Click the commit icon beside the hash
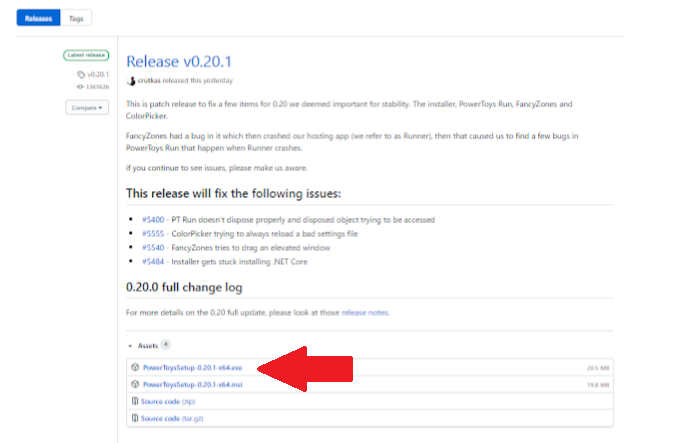Viewport: 684px width, 443px height. (80, 87)
